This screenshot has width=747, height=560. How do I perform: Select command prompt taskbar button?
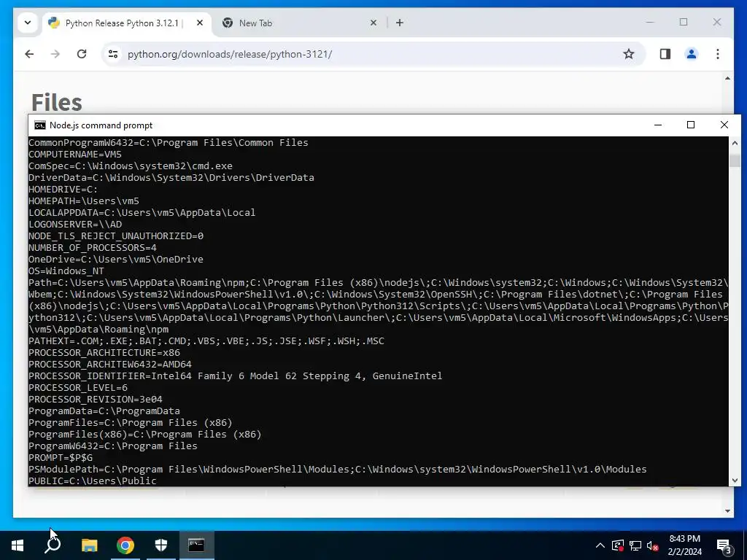tap(197, 545)
